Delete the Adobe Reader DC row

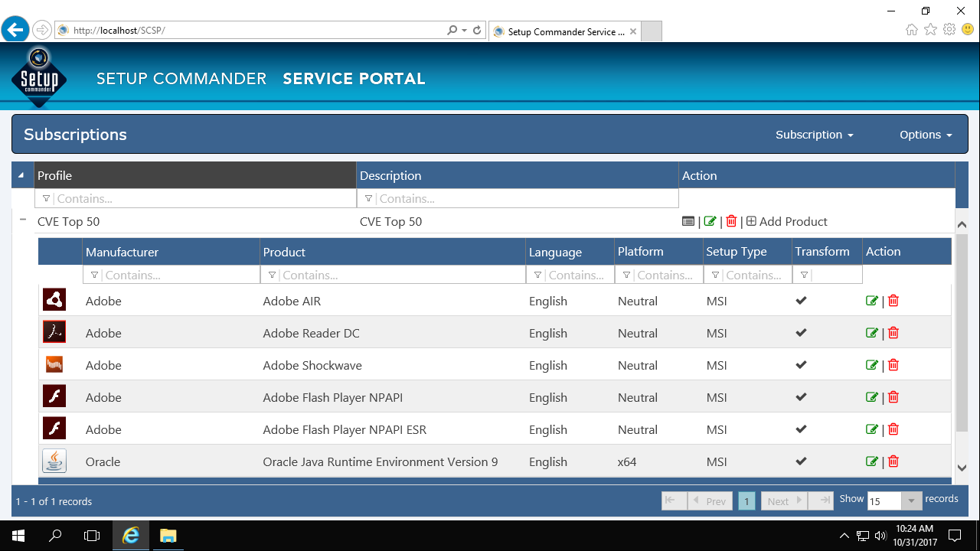pyautogui.click(x=893, y=333)
